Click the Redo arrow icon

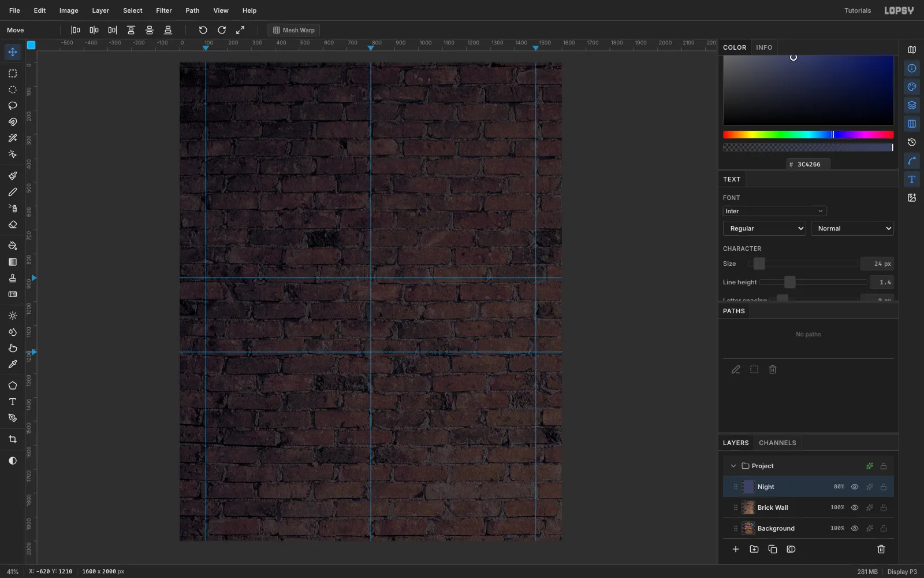coord(222,30)
